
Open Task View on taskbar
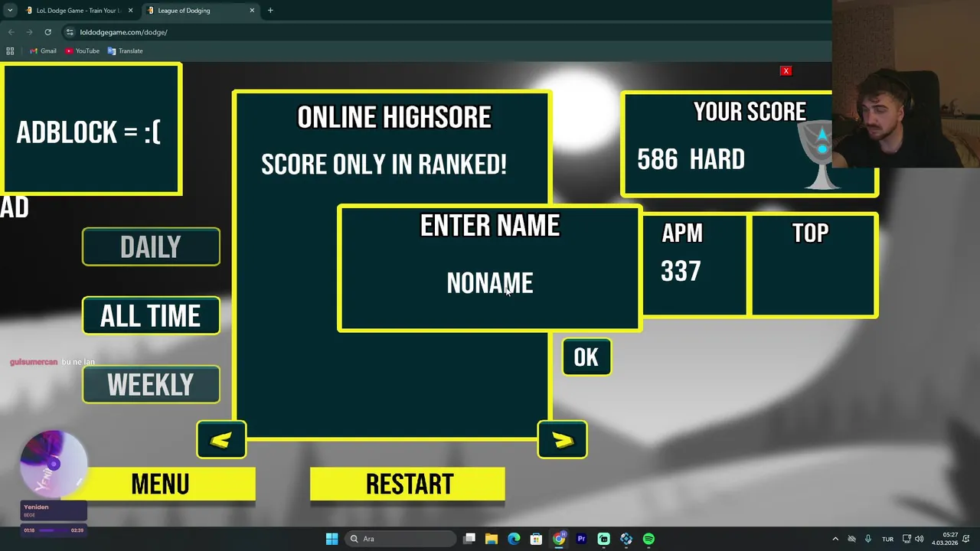469,539
